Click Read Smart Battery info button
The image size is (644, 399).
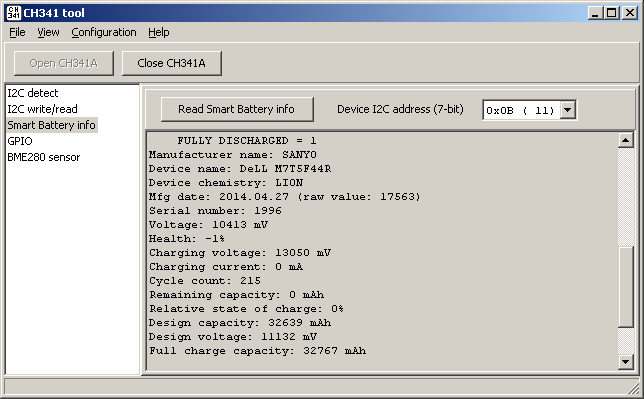tap(237, 109)
